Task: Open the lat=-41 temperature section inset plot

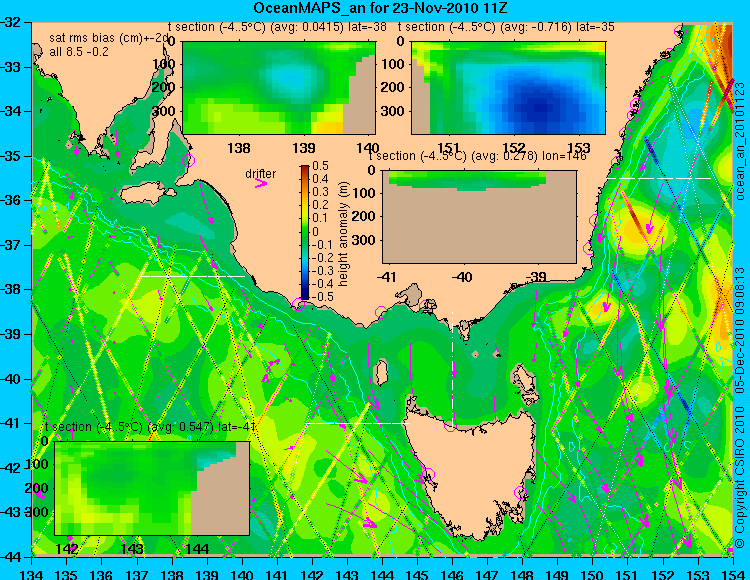Action: point(152,488)
